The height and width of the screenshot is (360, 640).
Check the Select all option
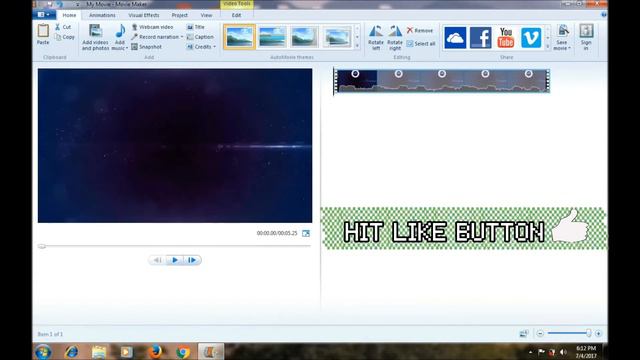[421, 44]
